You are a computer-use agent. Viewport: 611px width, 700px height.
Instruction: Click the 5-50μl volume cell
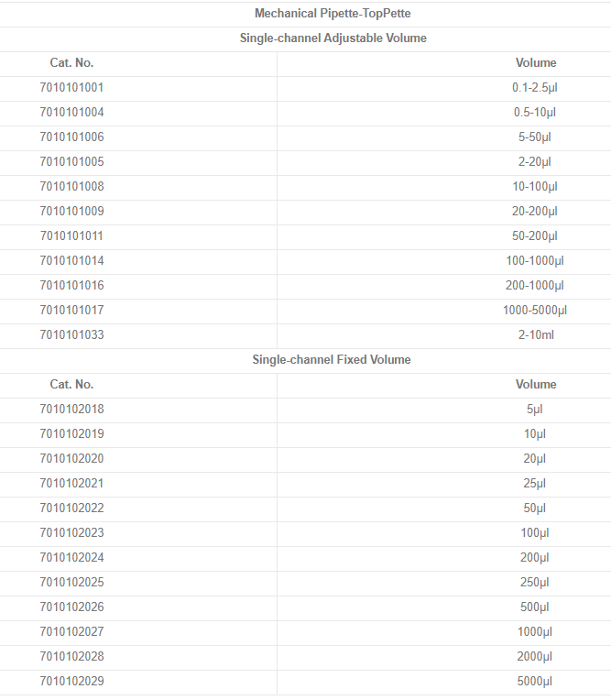click(x=535, y=137)
